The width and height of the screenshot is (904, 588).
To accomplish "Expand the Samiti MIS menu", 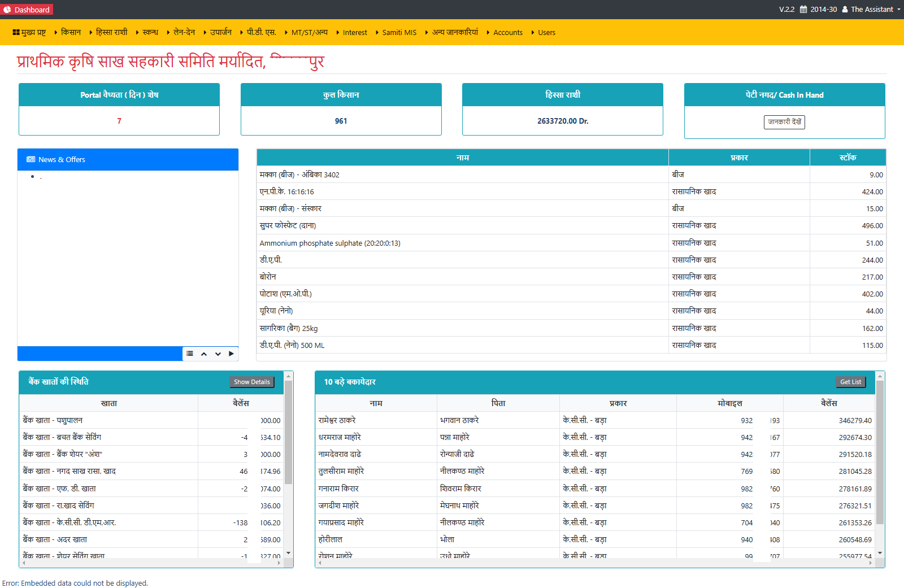I will coord(395,33).
